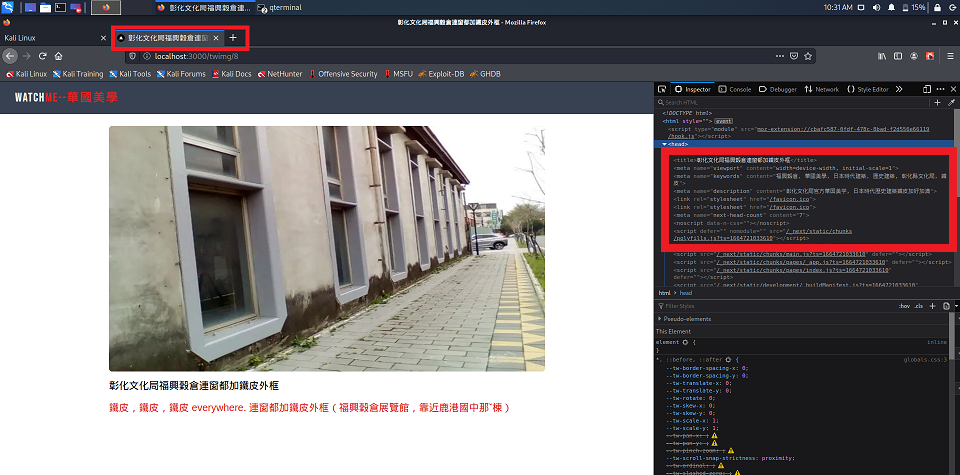
Task: Go back using the browser back arrow
Action: 10,56
